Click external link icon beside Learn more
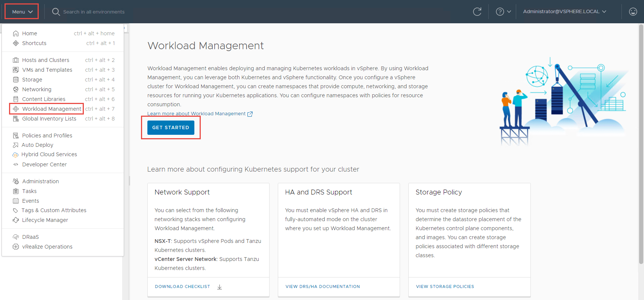Screen dimensions: 644x300 click(250, 114)
